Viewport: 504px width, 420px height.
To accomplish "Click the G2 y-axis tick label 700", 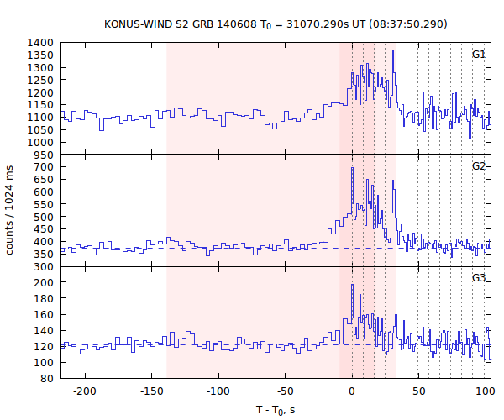I will click(44, 167).
